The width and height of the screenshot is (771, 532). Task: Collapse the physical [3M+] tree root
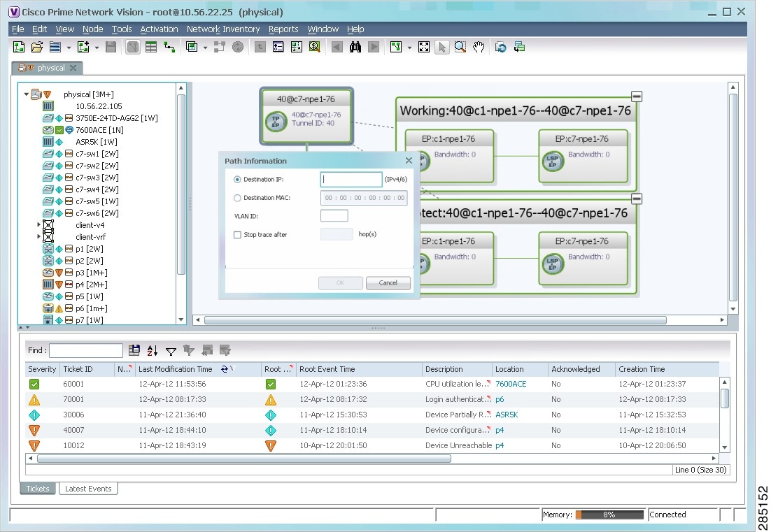[27, 94]
